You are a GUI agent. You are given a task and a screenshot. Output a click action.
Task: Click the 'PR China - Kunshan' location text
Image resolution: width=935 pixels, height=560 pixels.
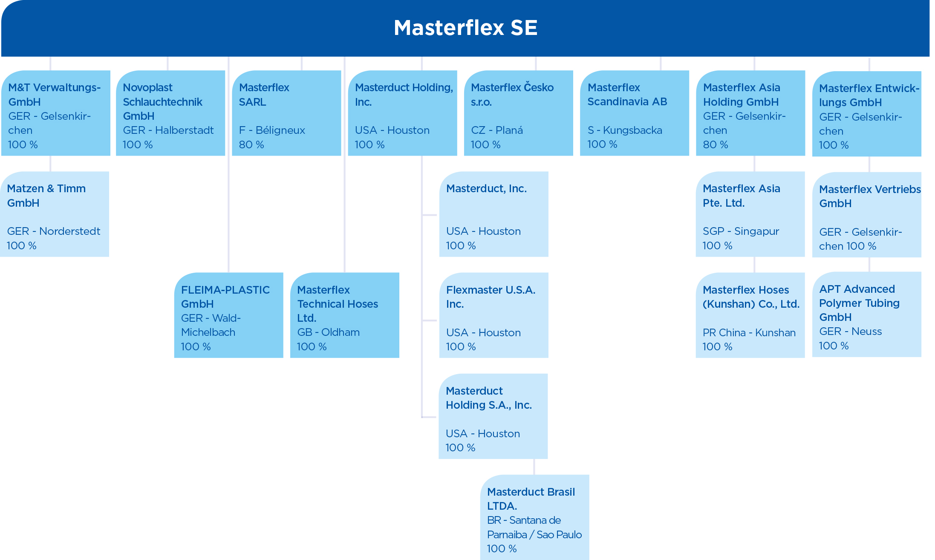click(749, 332)
